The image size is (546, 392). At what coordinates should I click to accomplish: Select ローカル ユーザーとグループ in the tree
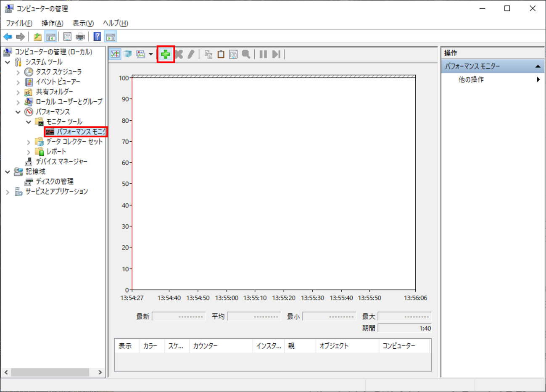pos(69,102)
